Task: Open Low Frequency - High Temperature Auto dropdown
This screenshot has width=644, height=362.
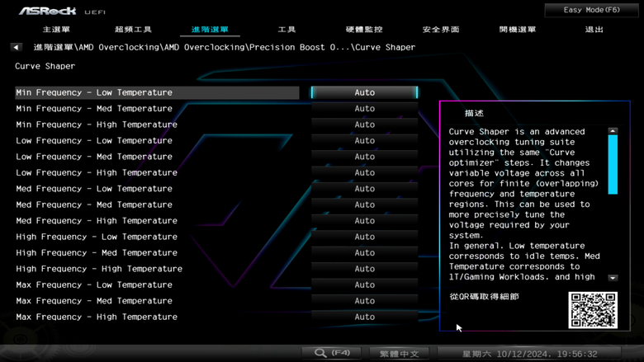Action: tap(365, 172)
